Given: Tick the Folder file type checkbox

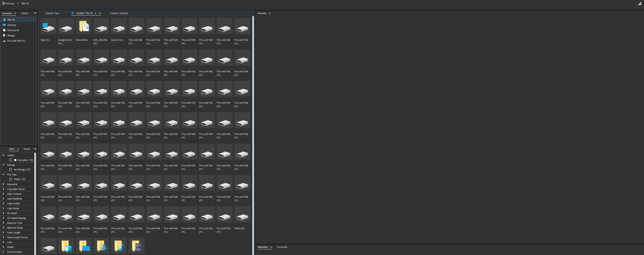Looking at the screenshot, I should tap(11, 179).
